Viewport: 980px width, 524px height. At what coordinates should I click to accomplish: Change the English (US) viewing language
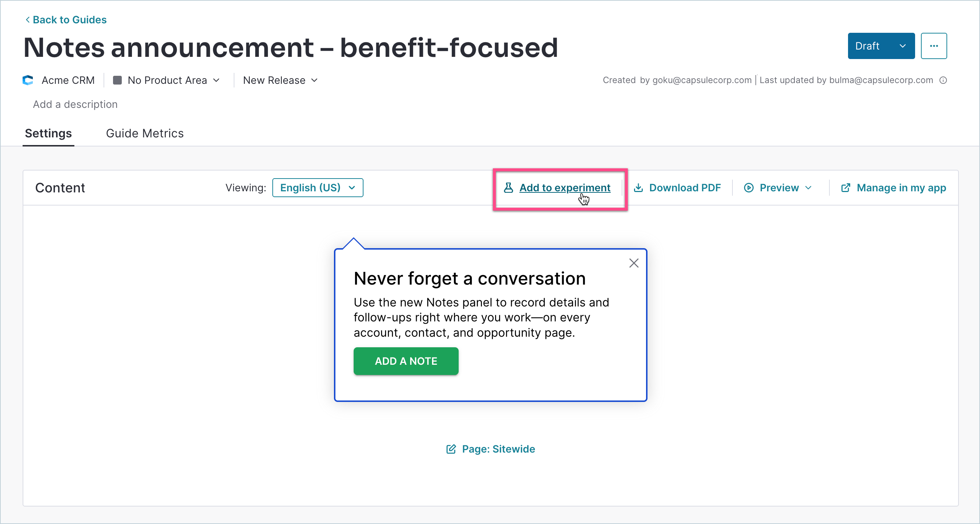coord(318,187)
